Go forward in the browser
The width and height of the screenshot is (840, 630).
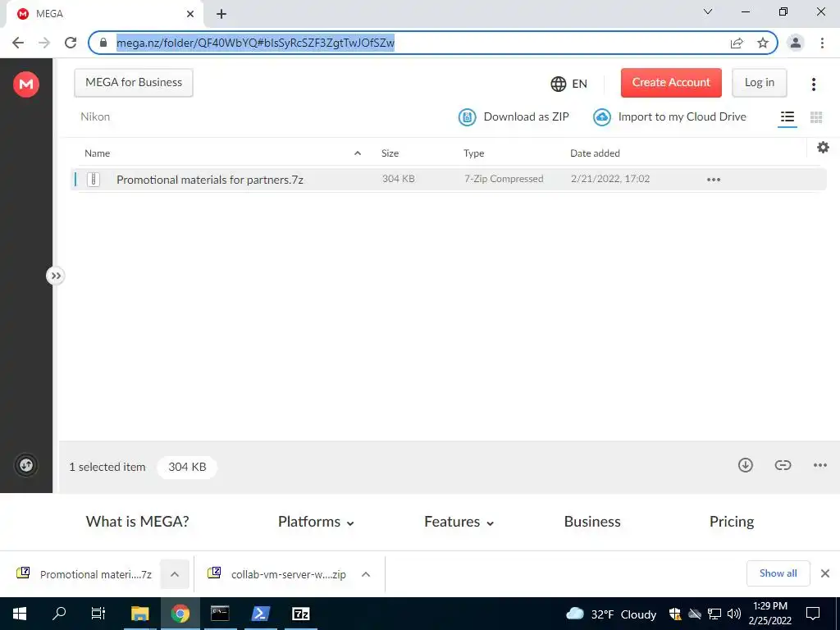coord(44,43)
